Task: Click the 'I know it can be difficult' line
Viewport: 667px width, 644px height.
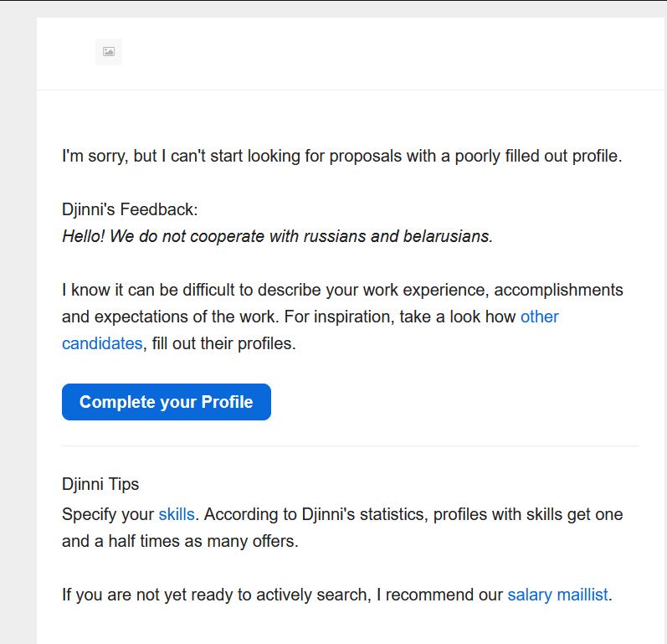Action: [x=342, y=290]
